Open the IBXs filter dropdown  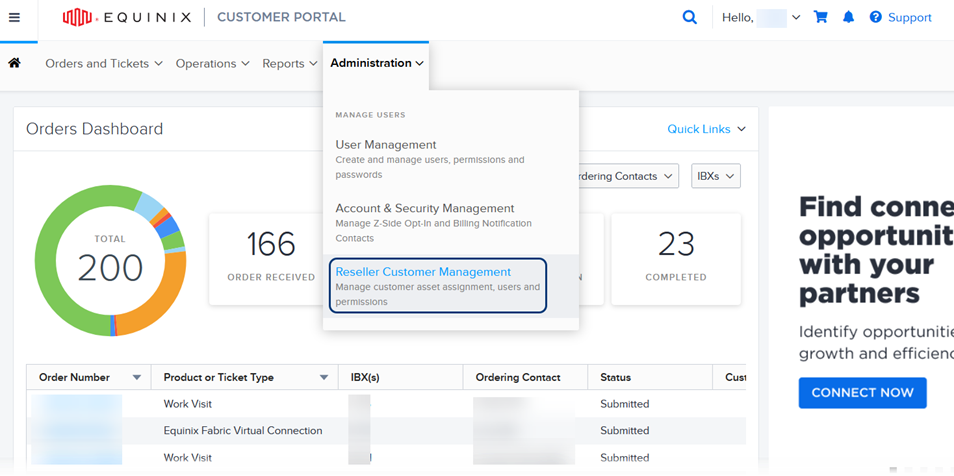click(x=715, y=176)
